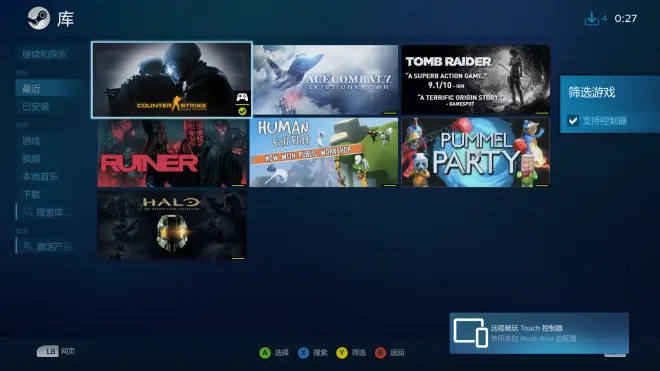Open 视频 category in the sidebar
The image size is (660, 371).
[x=31, y=159]
